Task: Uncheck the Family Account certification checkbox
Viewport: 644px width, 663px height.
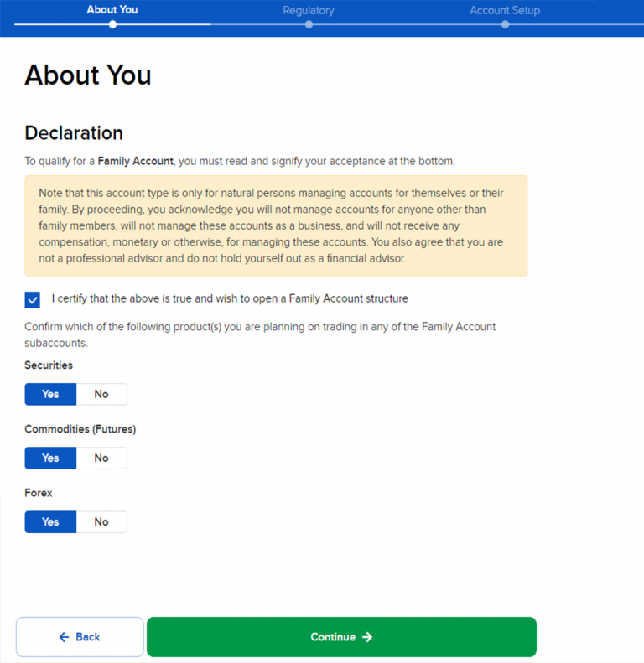Action: pos(33,299)
